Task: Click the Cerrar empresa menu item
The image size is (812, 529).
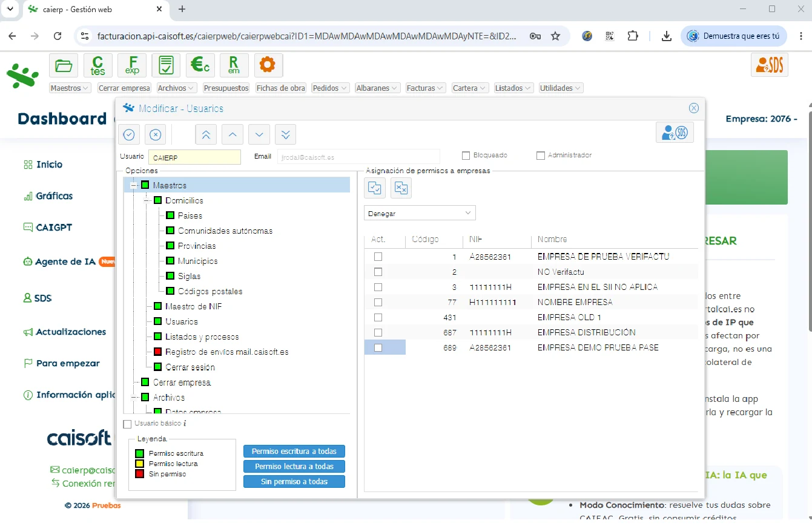Action: [x=124, y=88]
